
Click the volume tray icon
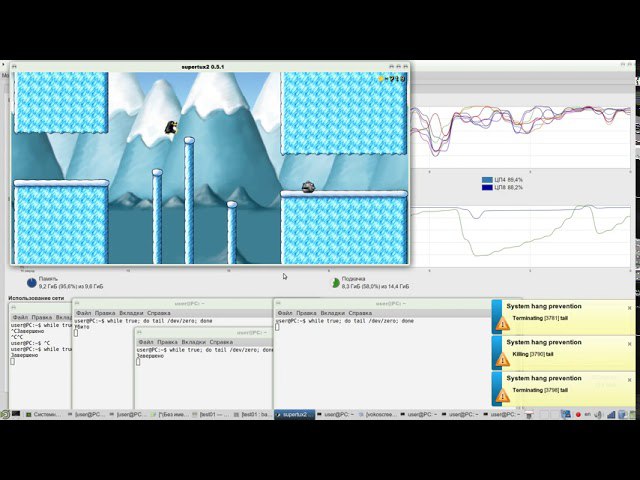598,415
